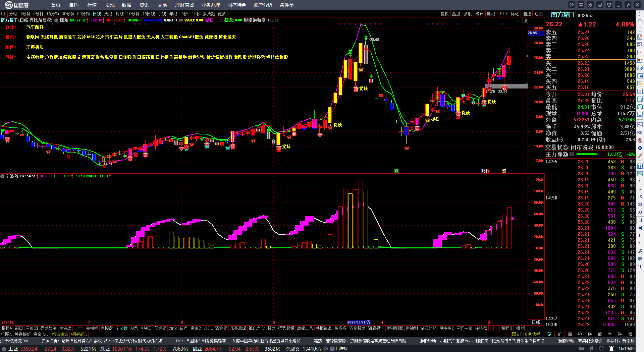Select the 日线 daily period
Image resolution: width=644 pixels, height=352 pixels.
(x=97, y=14)
